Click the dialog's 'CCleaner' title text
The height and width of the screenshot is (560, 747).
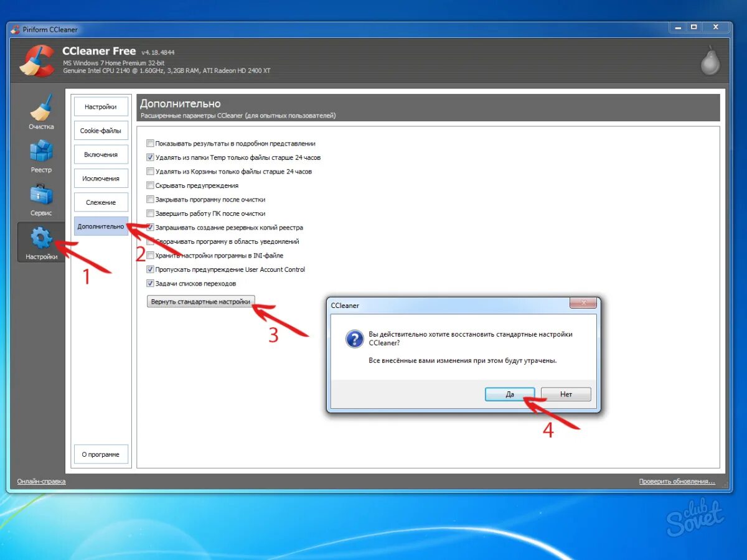pyautogui.click(x=345, y=306)
